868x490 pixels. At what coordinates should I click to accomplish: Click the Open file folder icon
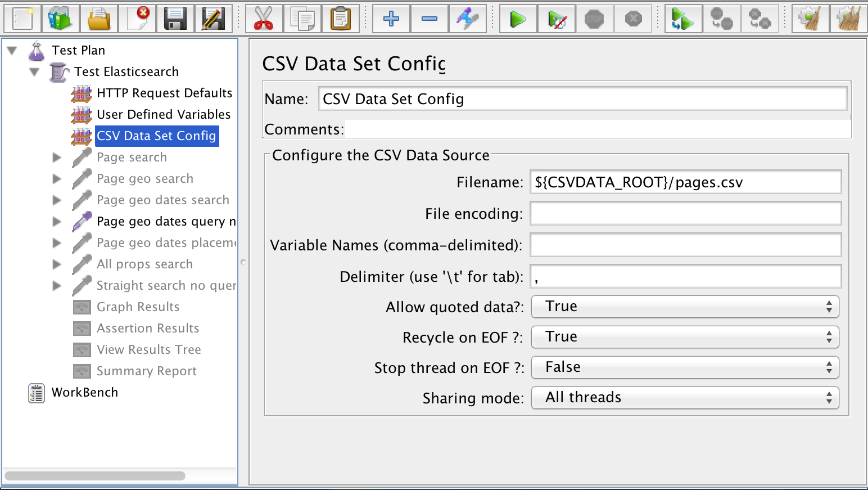[99, 19]
